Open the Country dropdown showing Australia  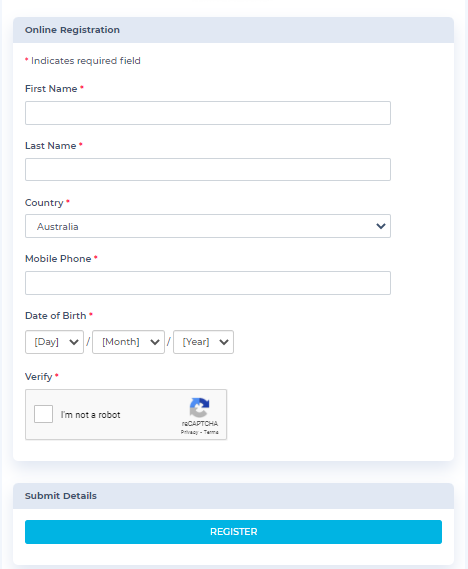208,226
